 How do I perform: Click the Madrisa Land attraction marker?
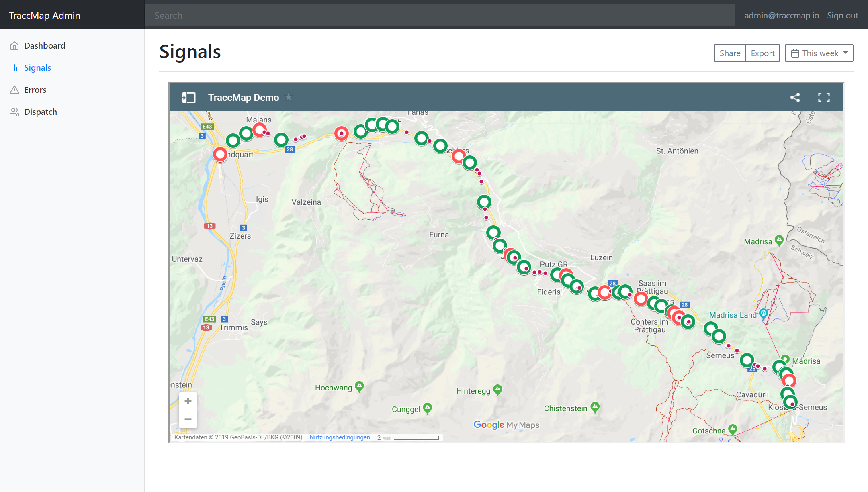click(x=764, y=313)
